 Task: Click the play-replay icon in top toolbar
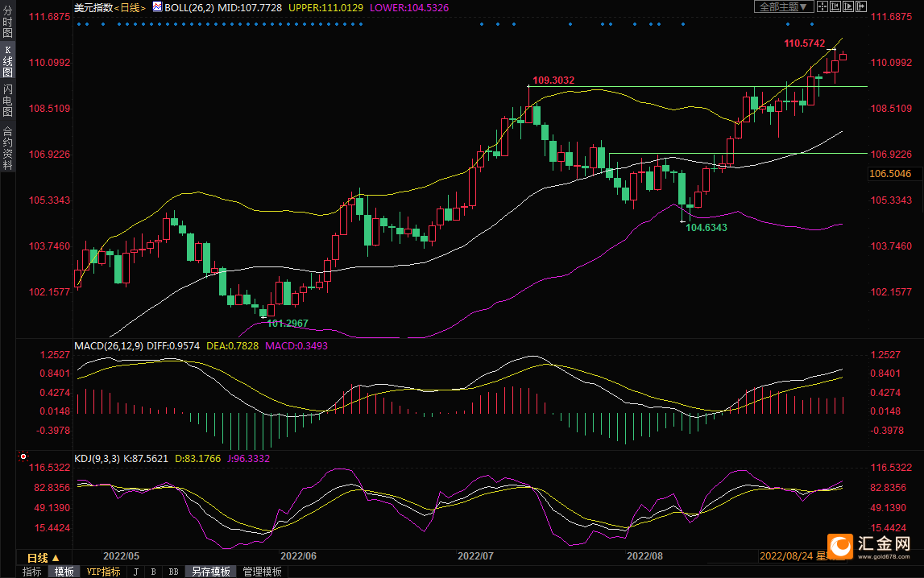(848, 6)
